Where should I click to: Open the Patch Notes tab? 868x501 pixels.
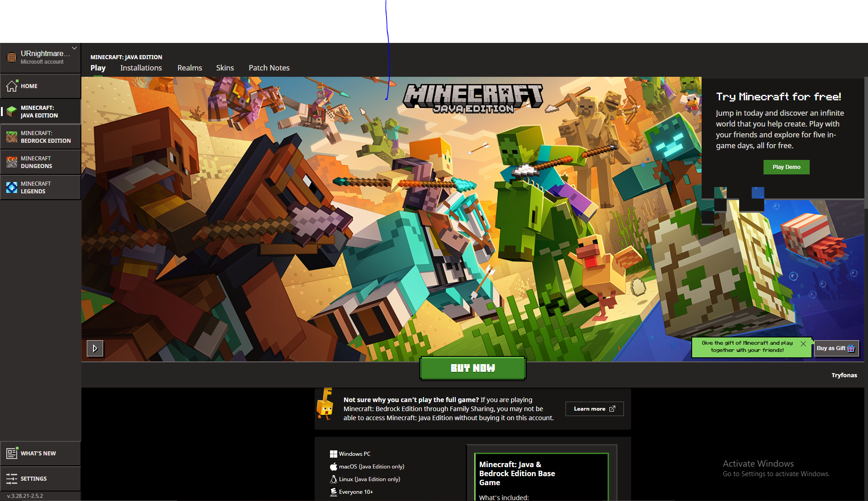[269, 68]
